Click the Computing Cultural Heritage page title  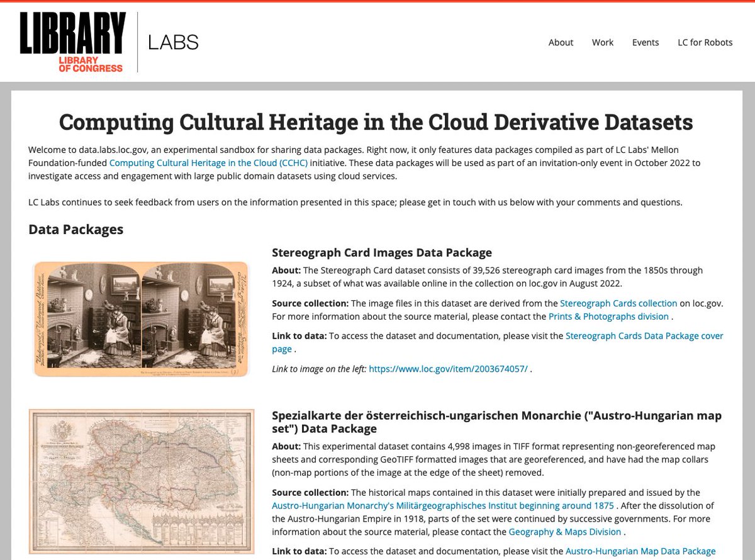click(376, 122)
